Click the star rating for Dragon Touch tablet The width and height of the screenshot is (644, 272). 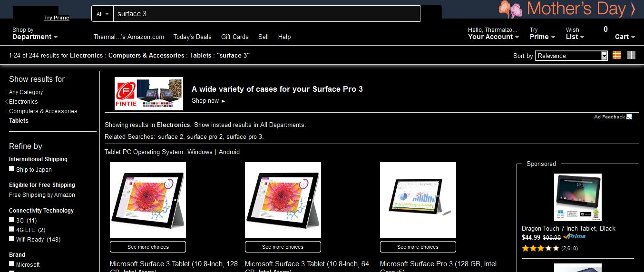click(540, 248)
